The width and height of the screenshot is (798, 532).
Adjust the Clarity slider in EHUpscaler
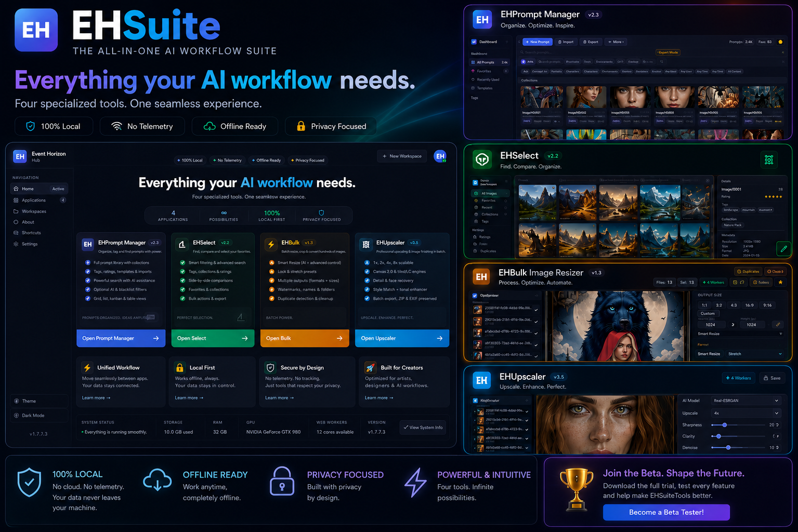[x=719, y=436]
